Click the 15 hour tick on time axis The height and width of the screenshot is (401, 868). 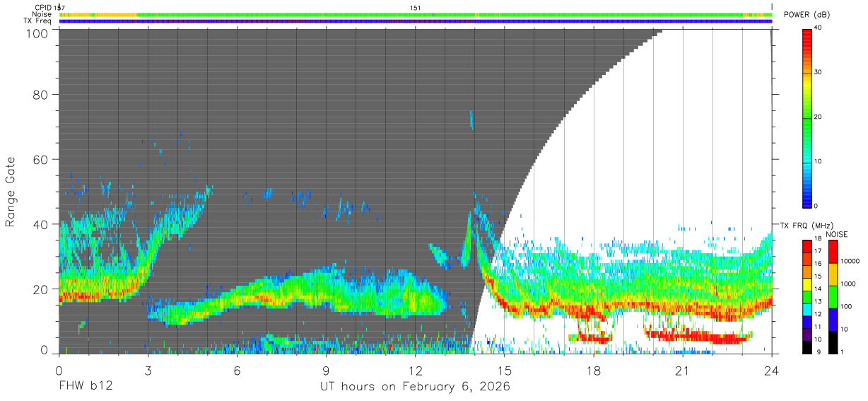[505, 371]
